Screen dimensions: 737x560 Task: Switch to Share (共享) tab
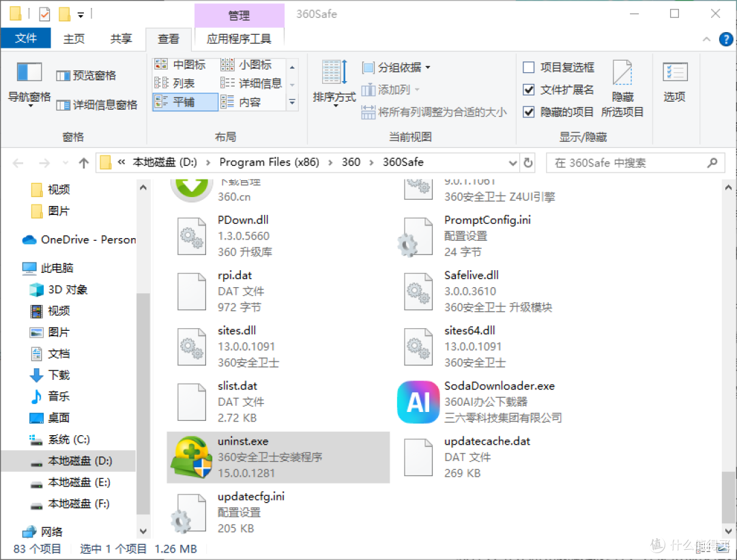[x=121, y=39]
